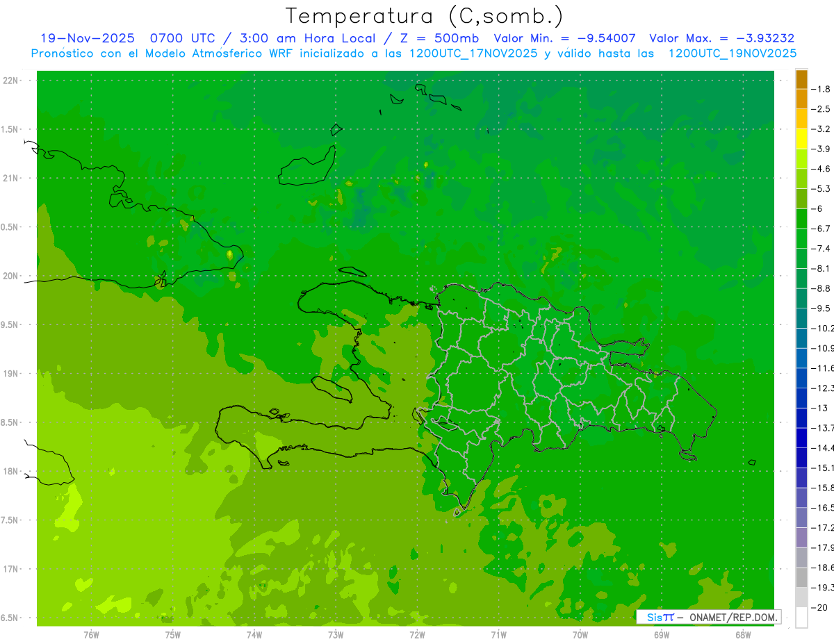Click the '-9.5' colorbar value
Image resolution: width=834 pixels, height=644 pixels.
pos(821,308)
